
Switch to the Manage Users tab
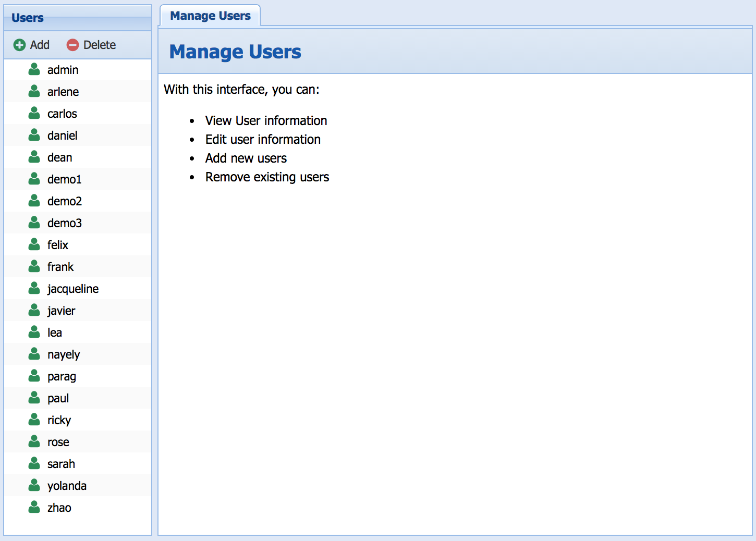[x=210, y=16]
